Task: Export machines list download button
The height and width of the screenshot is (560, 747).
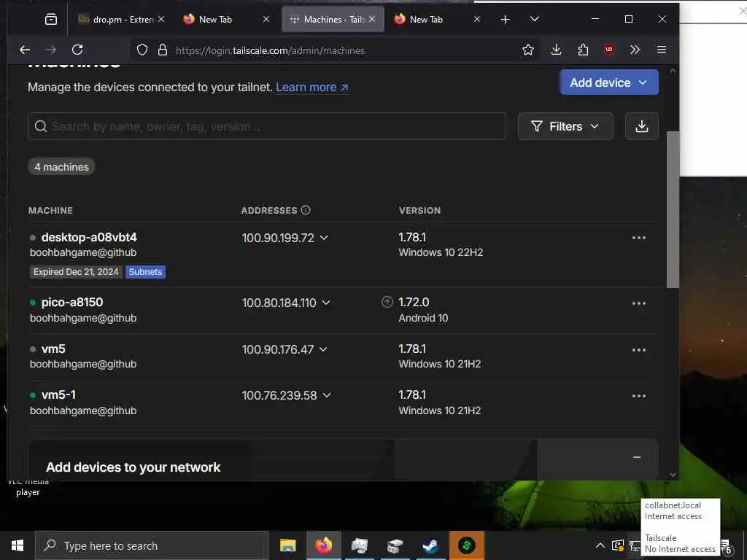Action: 642,126
